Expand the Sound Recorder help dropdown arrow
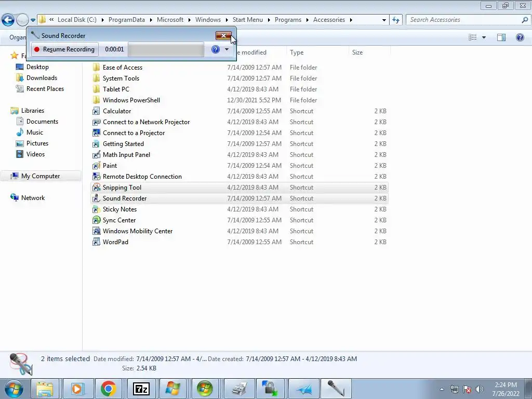Image resolution: width=532 pixels, height=399 pixels. (227, 49)
